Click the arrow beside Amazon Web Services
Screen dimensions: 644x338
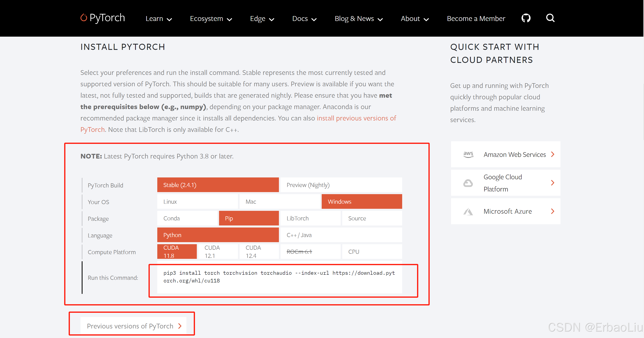pos(553,154)
